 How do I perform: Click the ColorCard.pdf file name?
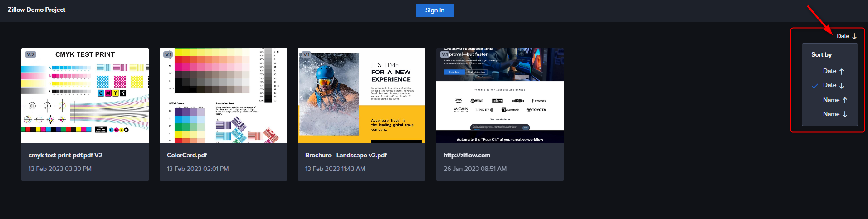pyautogui.click(x=187, y=156)
